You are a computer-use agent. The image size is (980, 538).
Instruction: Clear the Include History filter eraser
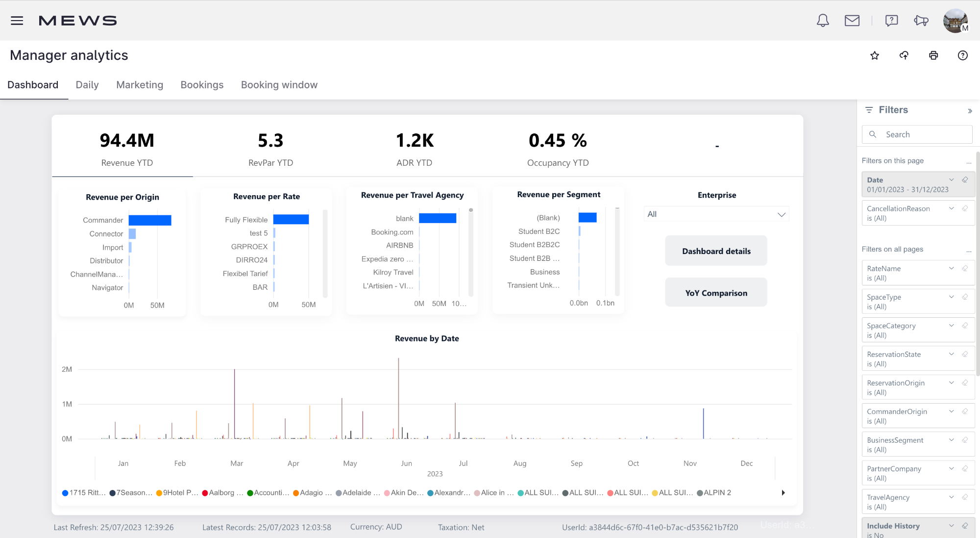click(965, 526)
